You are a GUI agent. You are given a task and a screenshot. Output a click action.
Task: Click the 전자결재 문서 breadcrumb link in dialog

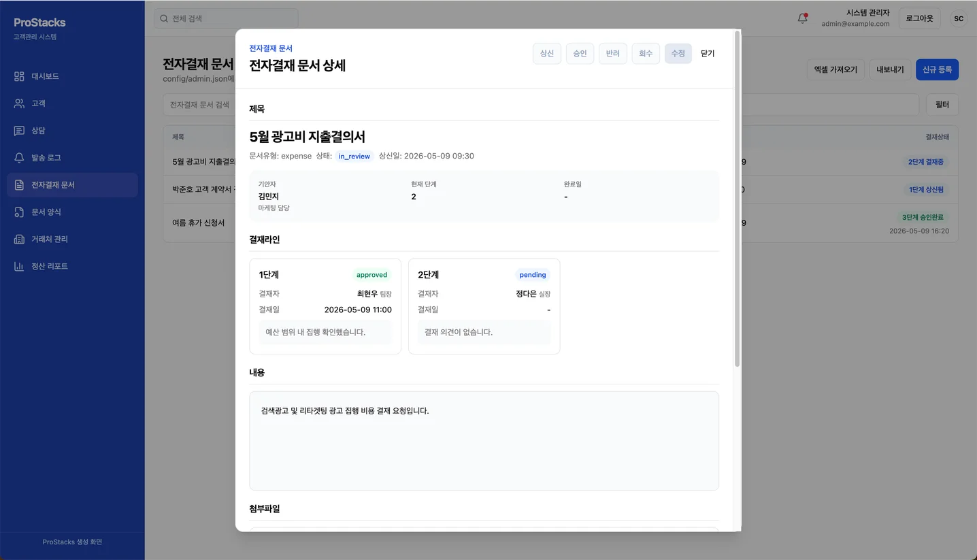(x=271, y=48)
